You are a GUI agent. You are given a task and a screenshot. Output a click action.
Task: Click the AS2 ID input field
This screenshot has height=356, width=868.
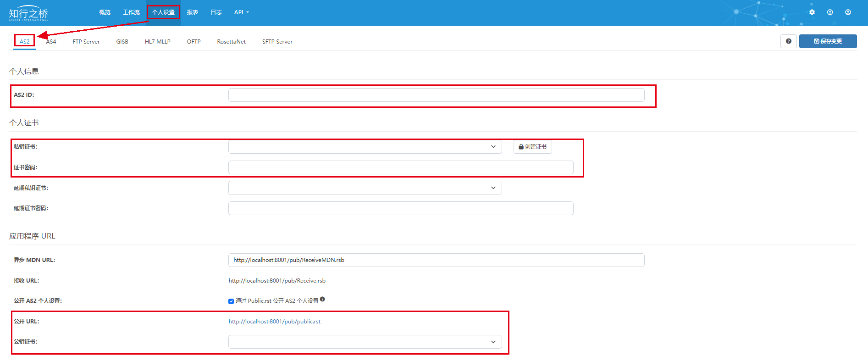[436, 95]
